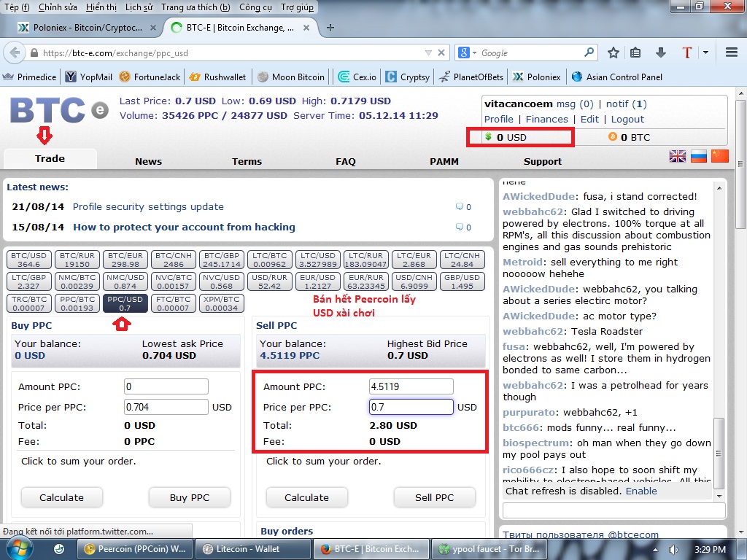Viewport: 747px width, 560px height.
Task: Click the Sell PPC button
Action: (x=435, y=497)
